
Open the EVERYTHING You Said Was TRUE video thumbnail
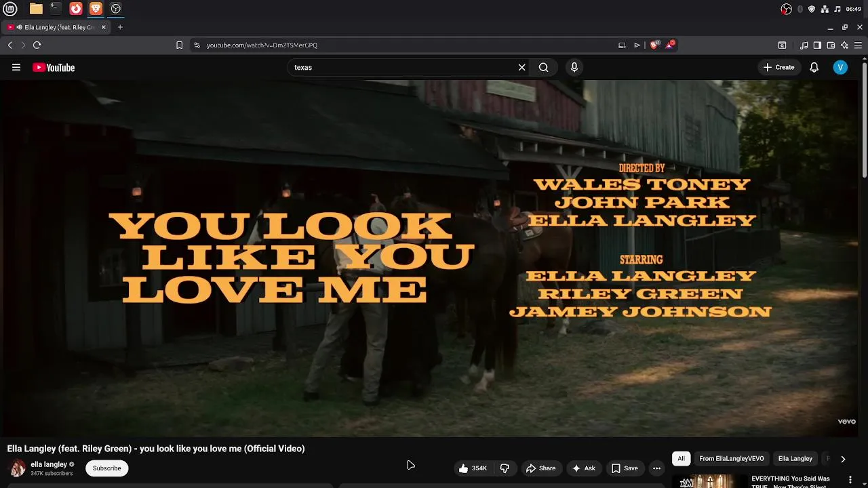(x=709, y=481)
